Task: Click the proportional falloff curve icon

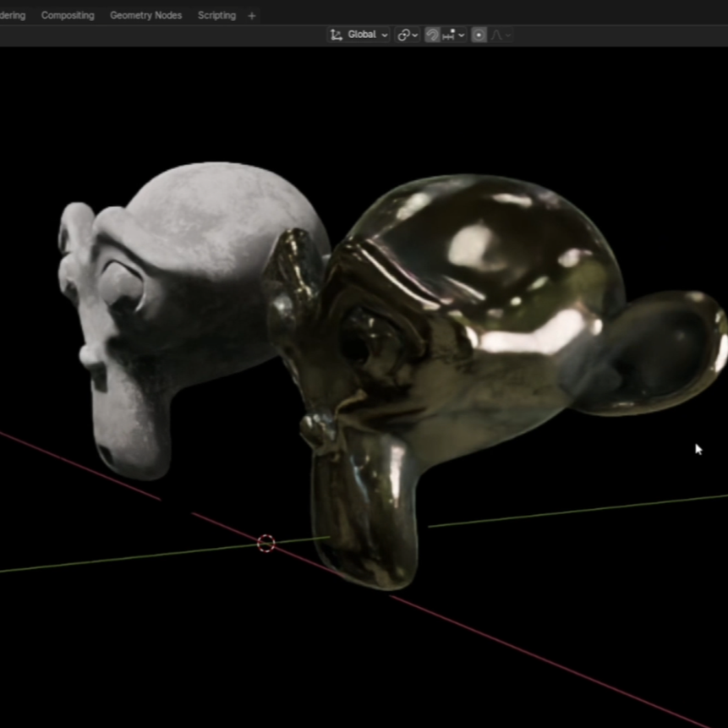Action: (x=496, y=35)
